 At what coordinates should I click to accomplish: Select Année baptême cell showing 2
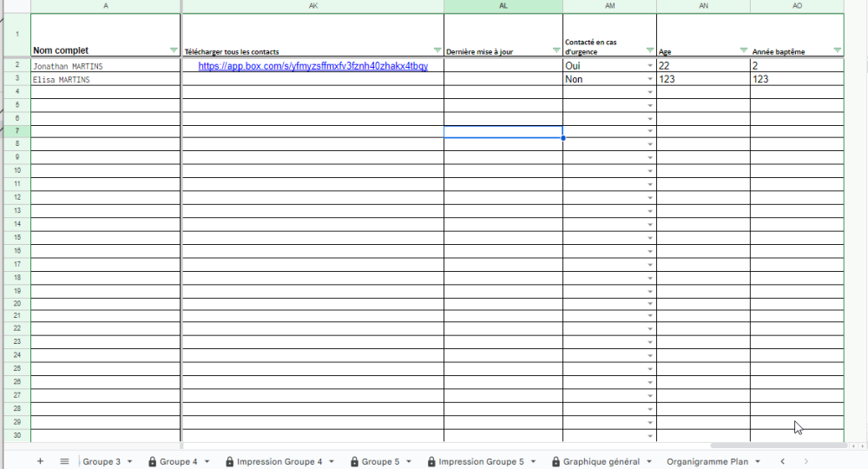point(797,66)
